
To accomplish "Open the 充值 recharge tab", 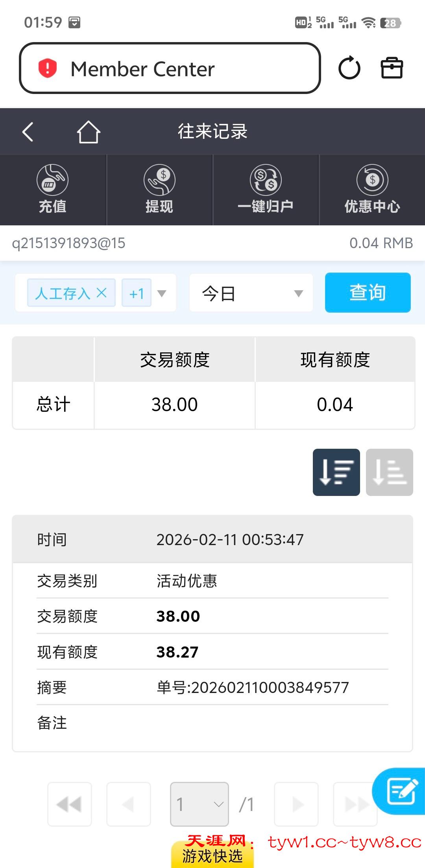I will [x=53, y=190].
